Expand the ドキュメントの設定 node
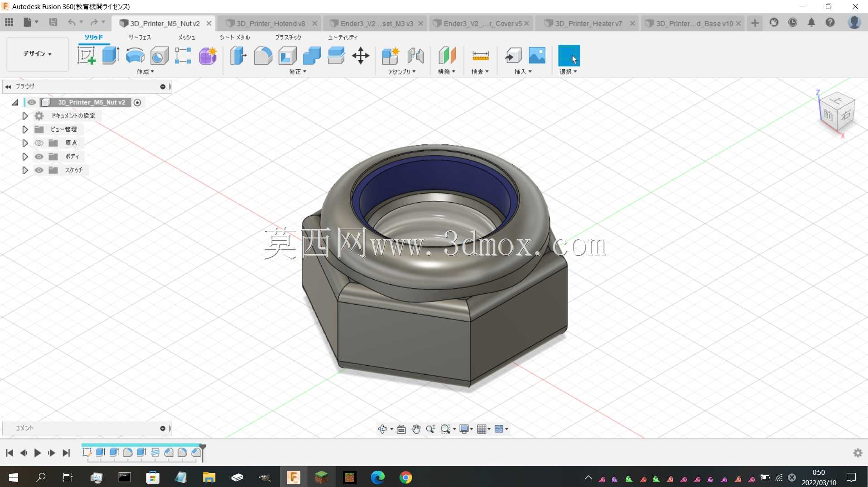The image size is (868, 487). 25,116
